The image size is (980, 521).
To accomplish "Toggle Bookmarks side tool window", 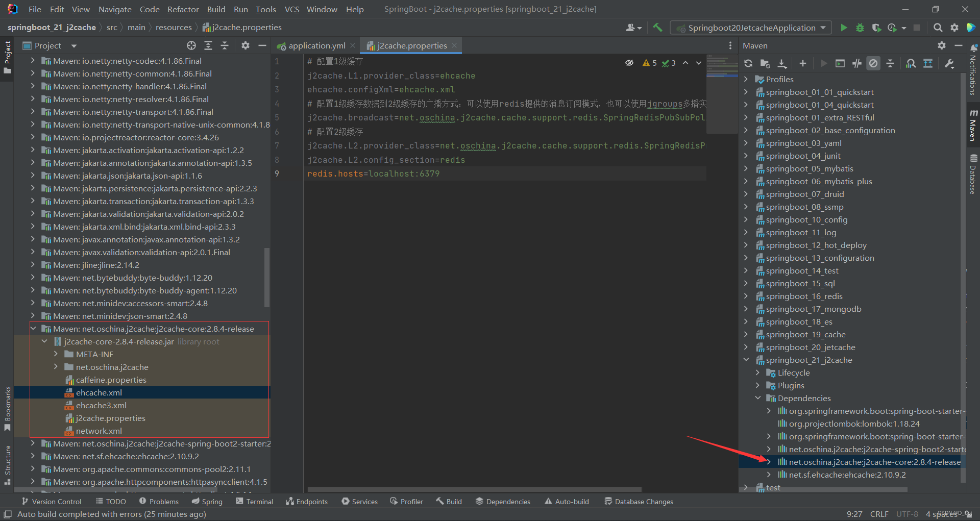I will pos(7,408).
